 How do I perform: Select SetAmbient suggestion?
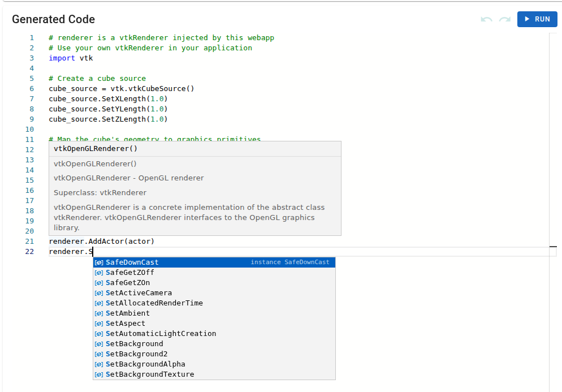[214, 313]
